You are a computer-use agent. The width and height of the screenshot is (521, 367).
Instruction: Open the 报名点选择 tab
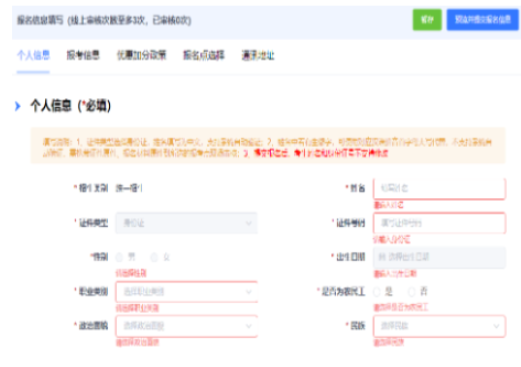click(x=204, y=55)
